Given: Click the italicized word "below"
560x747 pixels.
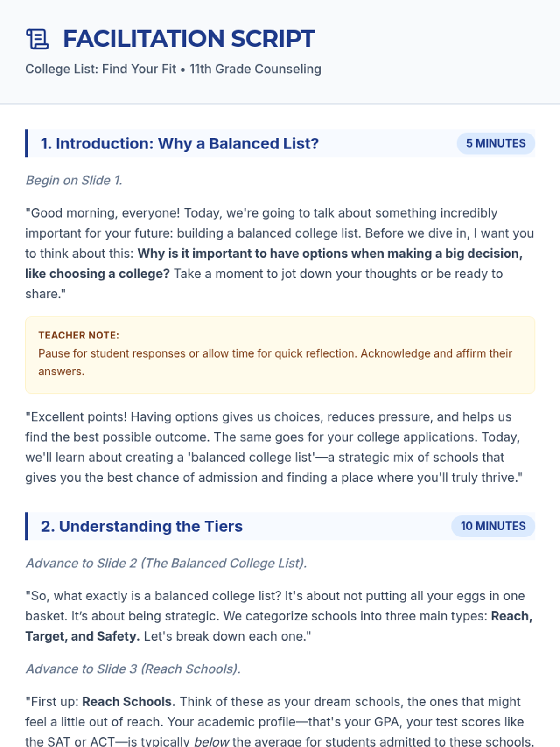Looking at the screenshot, I should coord(211,741).
